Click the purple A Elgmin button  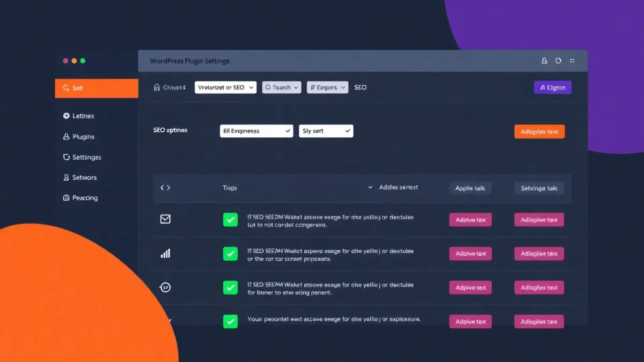(552, 87)
